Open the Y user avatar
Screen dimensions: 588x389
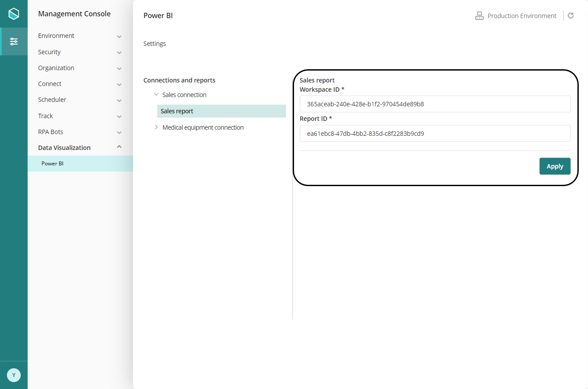(x=14, y=375)
